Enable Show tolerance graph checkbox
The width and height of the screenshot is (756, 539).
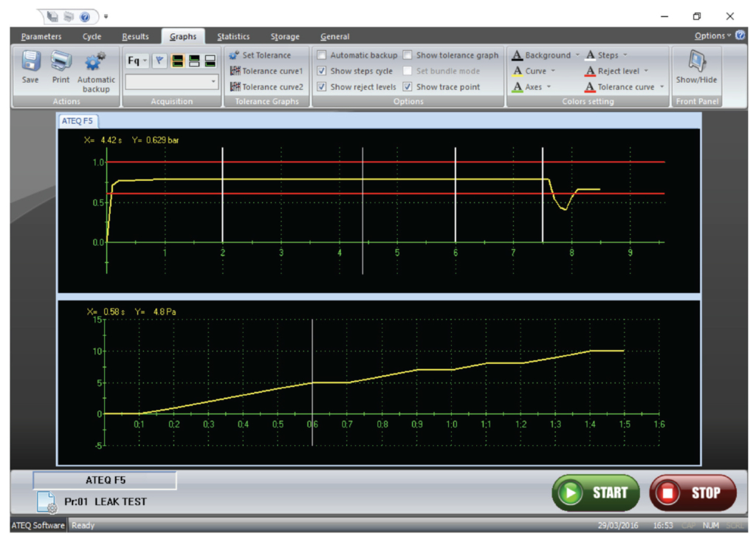(x=408, y=55)
